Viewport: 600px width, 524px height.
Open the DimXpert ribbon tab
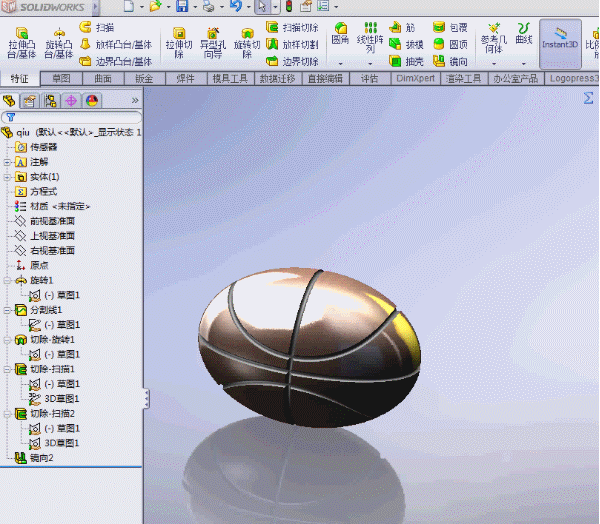(416, 78)
